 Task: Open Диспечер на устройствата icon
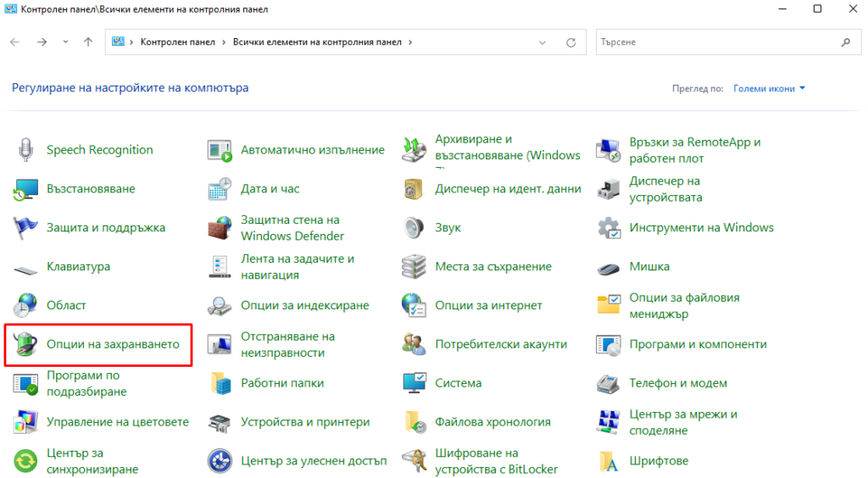(609, 189)
